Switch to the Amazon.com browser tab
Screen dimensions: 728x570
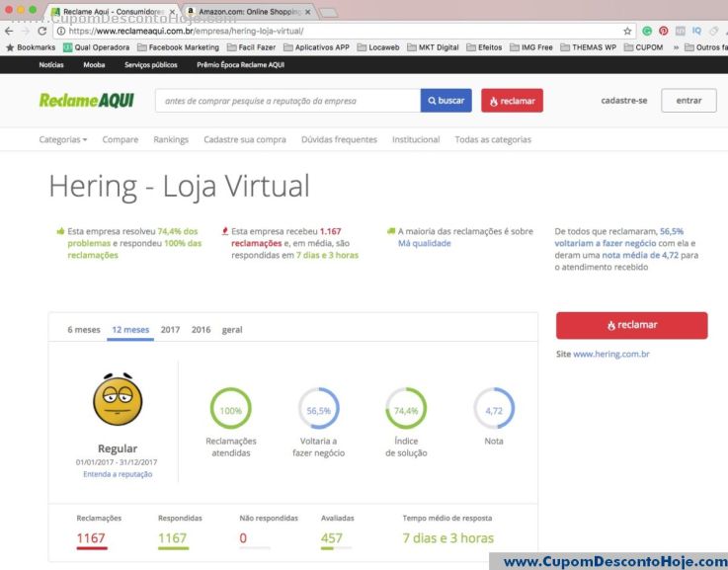[248, 12]
